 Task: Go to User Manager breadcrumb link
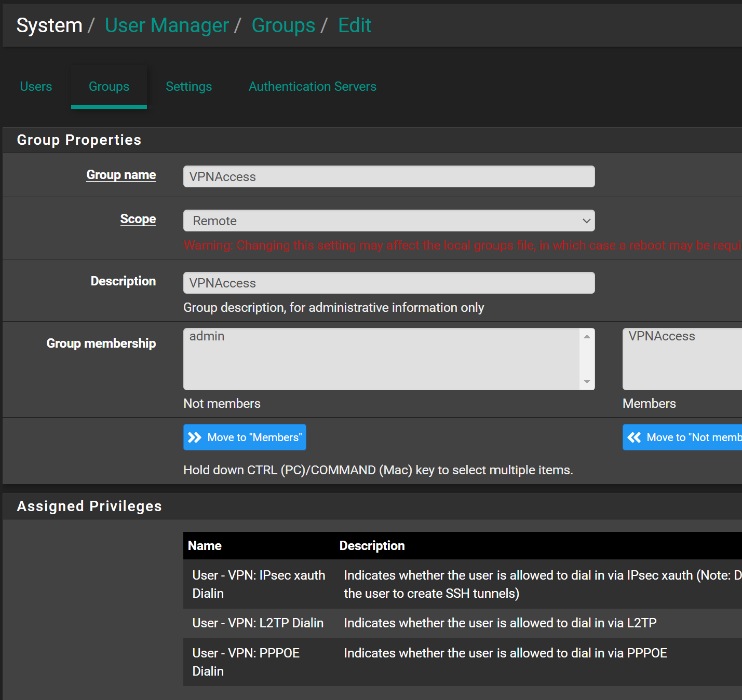167,25
